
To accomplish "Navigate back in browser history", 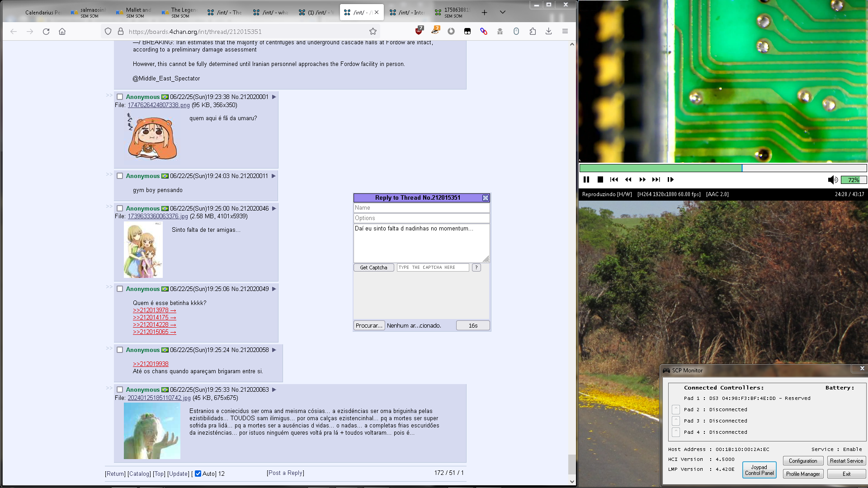I will [14, 32].
